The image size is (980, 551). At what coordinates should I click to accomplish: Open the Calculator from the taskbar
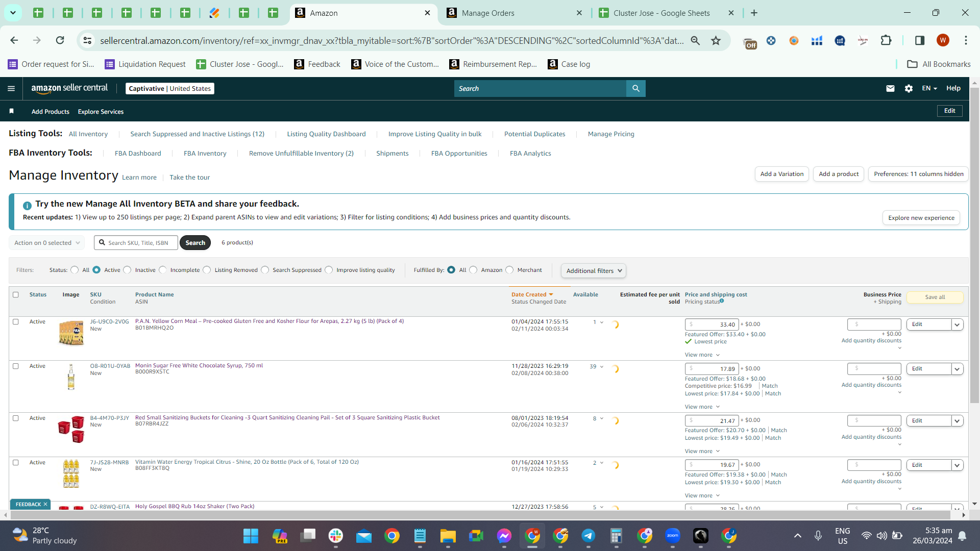(616, 536)
